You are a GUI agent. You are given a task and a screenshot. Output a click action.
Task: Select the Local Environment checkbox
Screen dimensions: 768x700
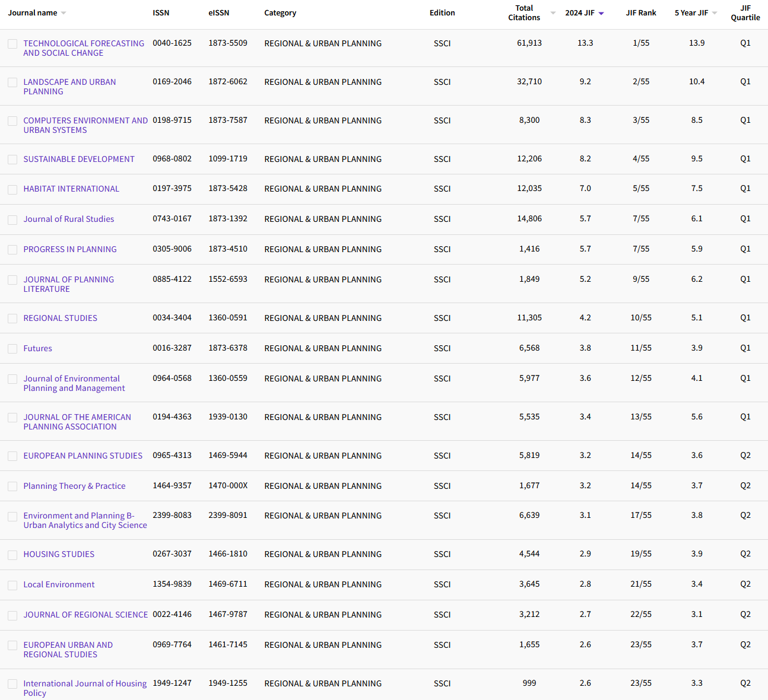point(12,585)
